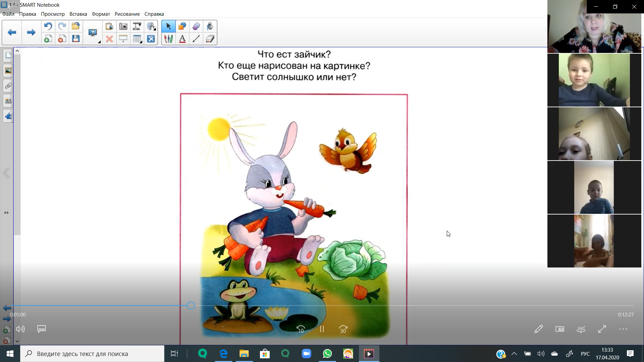Open the Просмотр menu

[x=53, y=14]
